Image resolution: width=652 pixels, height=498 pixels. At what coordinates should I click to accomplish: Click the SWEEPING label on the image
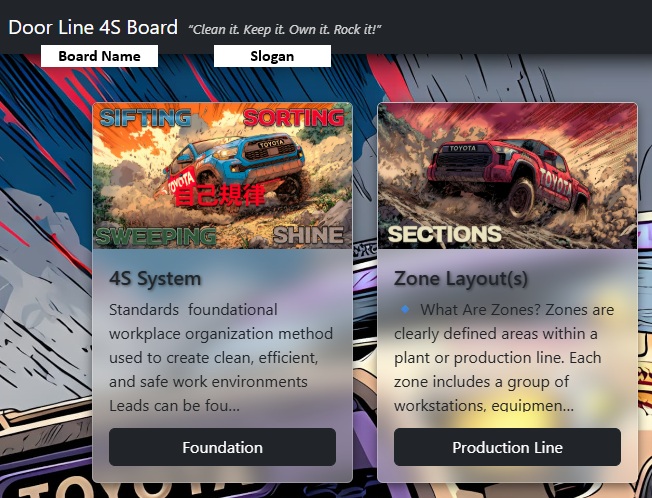[x=156, y=236]
